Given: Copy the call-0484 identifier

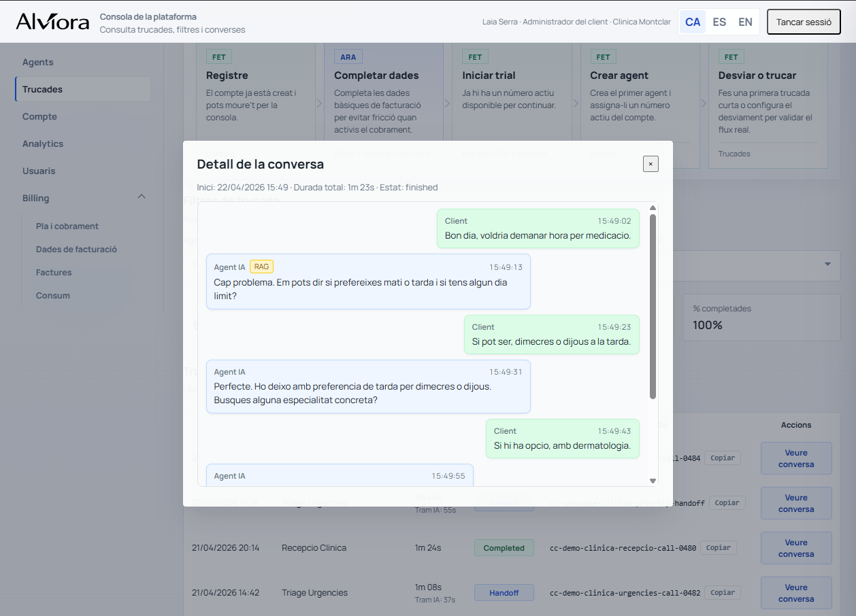Looking at the screenshot, I should pos(723,458).
